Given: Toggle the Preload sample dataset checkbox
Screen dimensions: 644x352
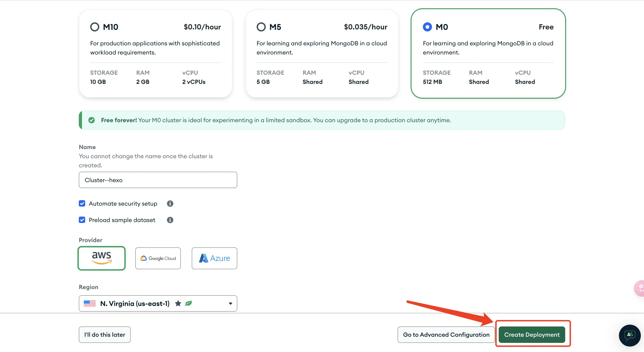Looking at the screenshot, I should point(82,220).
